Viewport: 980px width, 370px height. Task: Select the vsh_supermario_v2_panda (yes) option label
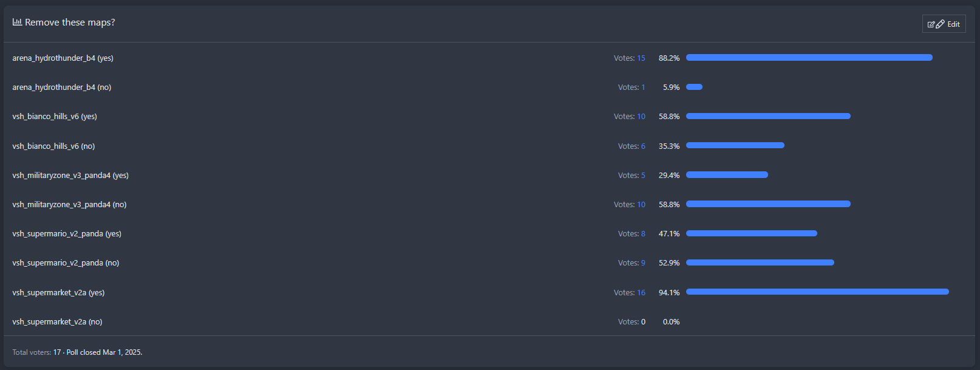67,234
